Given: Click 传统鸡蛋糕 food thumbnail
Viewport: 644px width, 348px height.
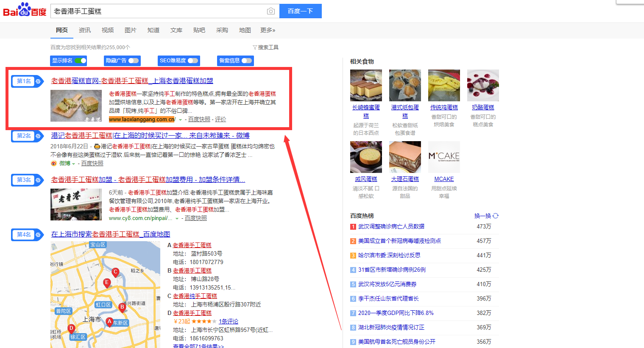Looking at the screenshot, I should click(x=444, y=86).
